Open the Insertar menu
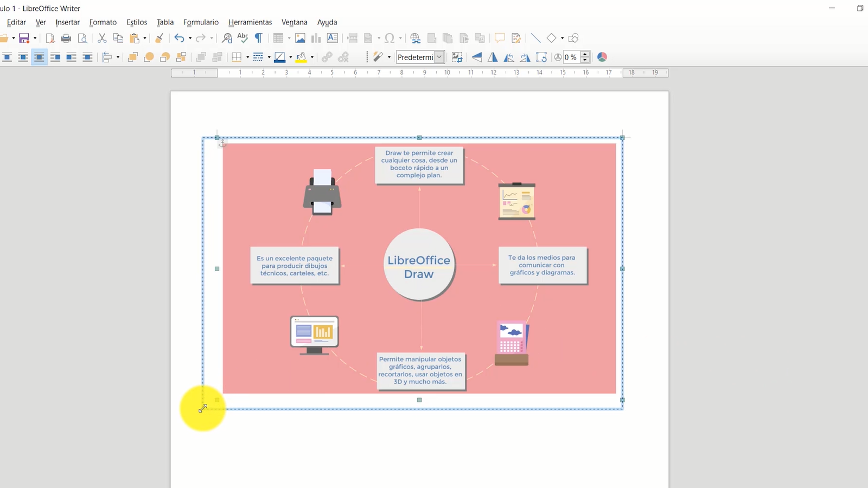The width and height of the screenshot is (868, 488). tap(68, 22)
